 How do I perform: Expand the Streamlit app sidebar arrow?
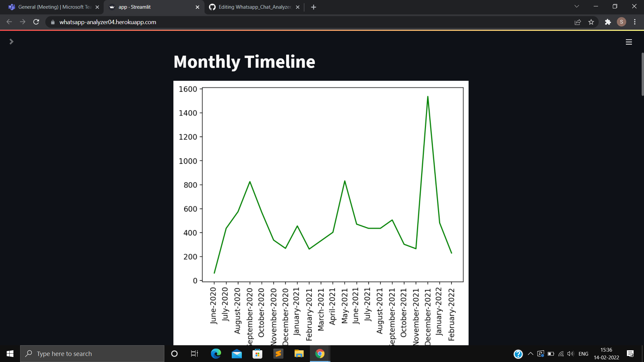click(x=11, y=42)
